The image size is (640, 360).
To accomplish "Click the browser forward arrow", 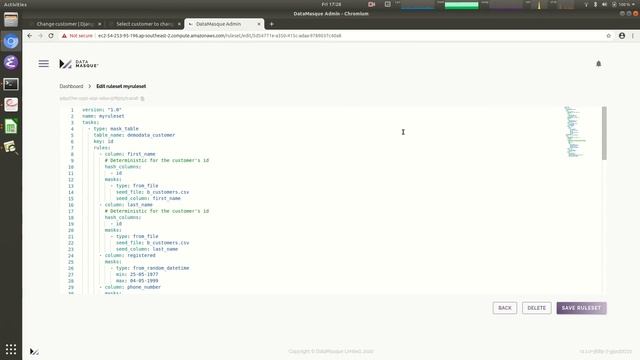I will pos(40,36).
